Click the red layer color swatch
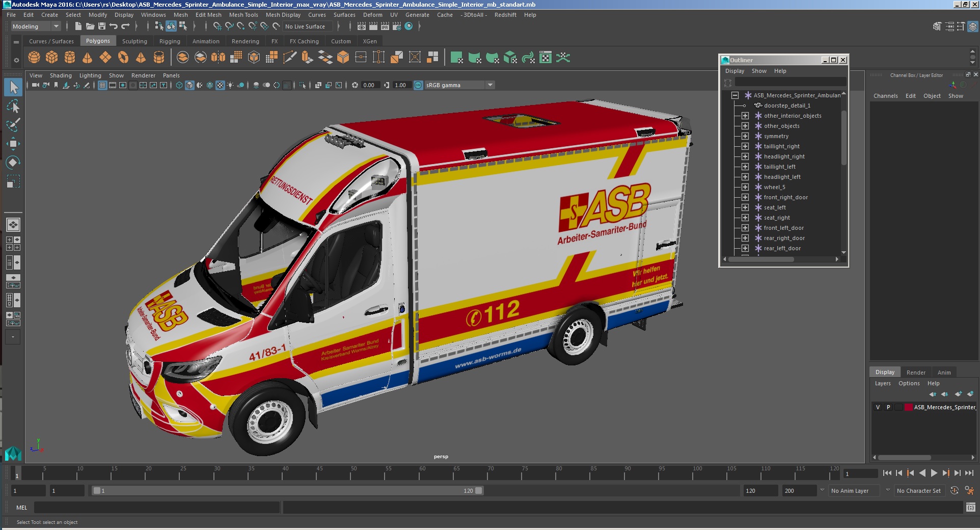 click(x=908, y=407)
